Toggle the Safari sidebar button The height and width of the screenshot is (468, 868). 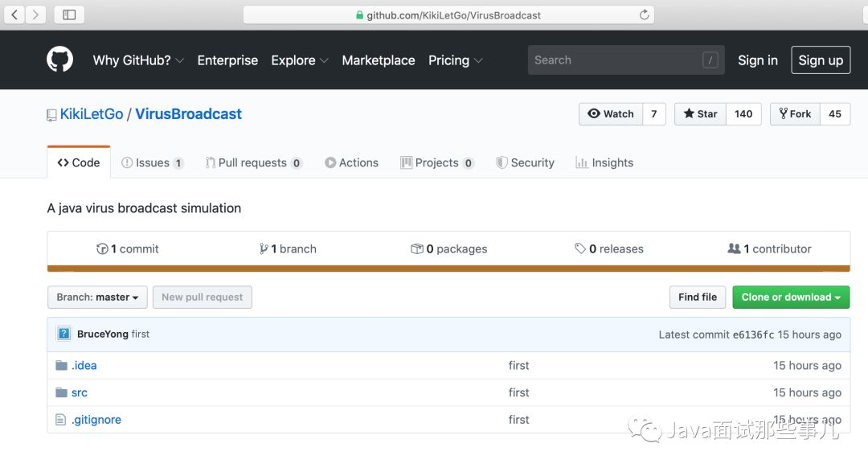tap(69, 14)
